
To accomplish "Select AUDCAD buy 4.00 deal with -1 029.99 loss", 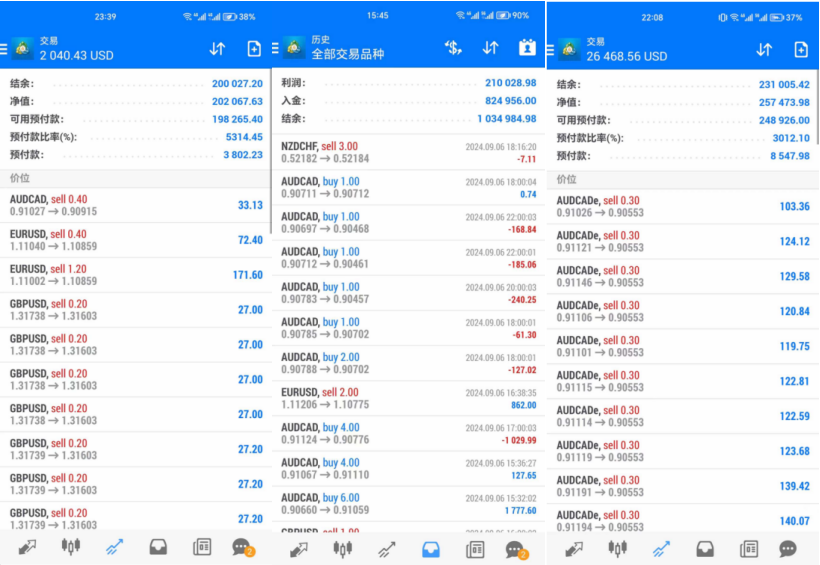I will pyautogui.click(x=408, y=434).
